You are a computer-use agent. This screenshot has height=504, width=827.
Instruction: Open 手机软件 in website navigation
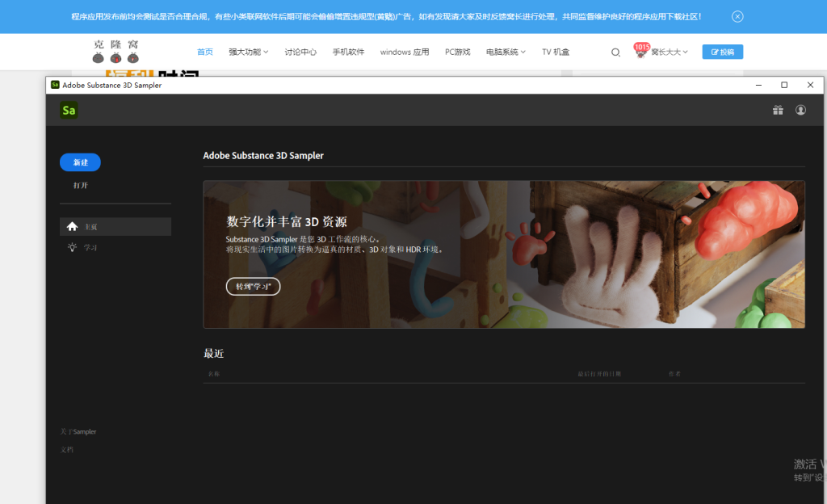click(348, 52)
